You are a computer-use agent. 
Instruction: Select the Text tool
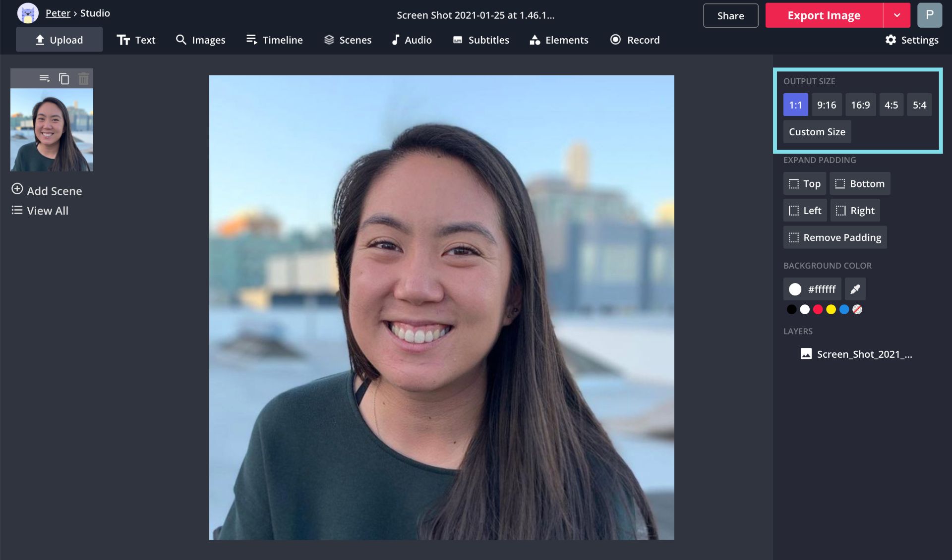click(136, 40)
